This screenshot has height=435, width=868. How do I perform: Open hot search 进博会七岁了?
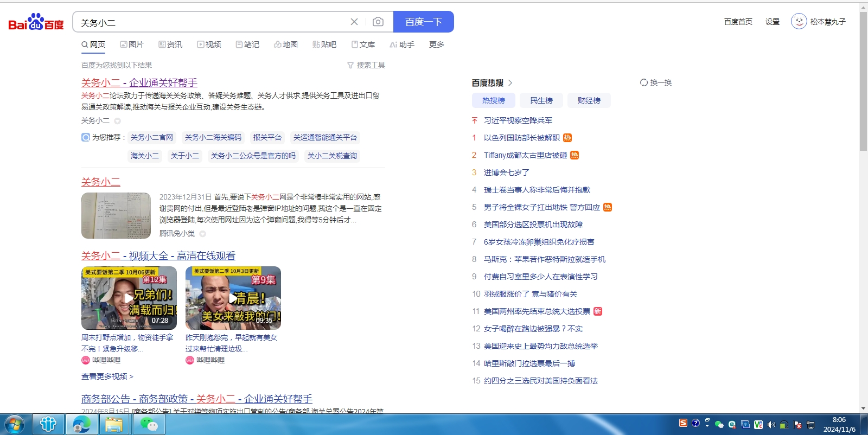(x=507, y=172)
